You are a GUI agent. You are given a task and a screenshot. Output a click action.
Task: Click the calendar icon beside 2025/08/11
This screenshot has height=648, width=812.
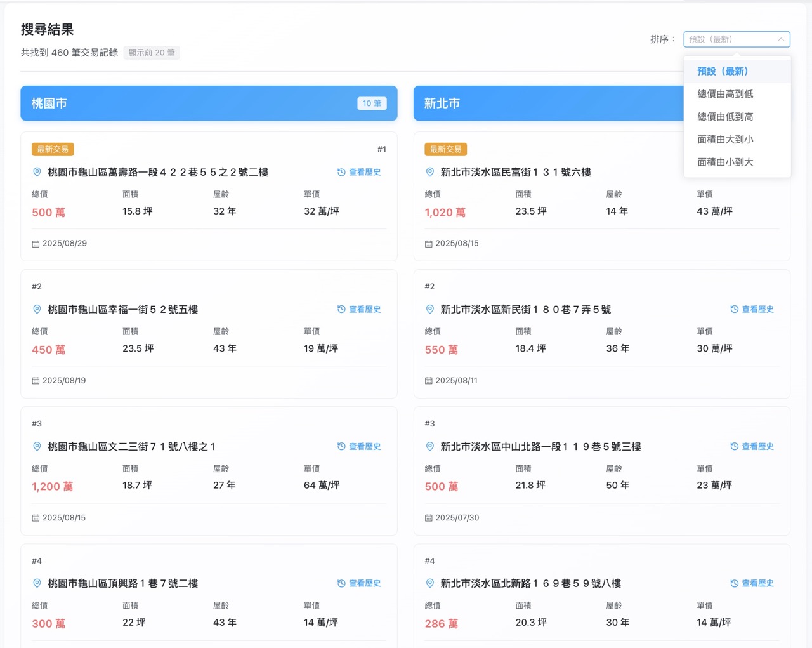[x=429, y=380]
